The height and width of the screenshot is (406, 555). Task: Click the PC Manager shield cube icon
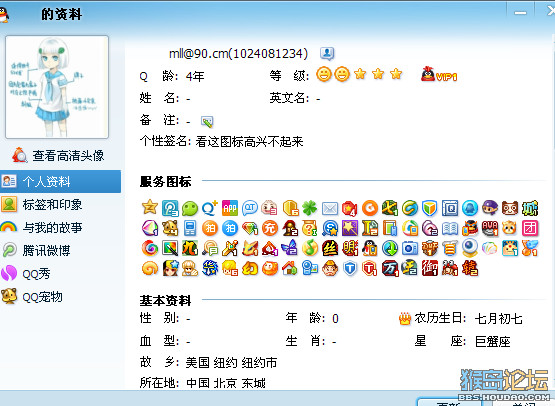pyautogui.click(x=429, y=208)
